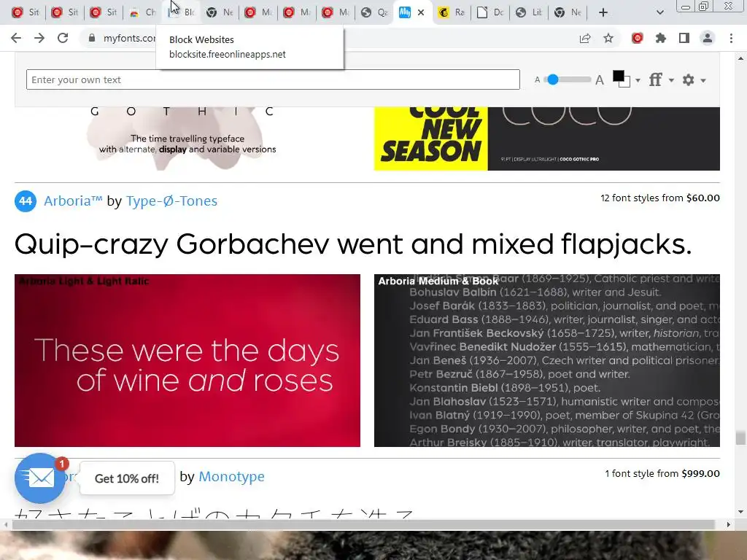Click the vertical scrollbar down arrow
747x560 pixels.
[740, 512]
